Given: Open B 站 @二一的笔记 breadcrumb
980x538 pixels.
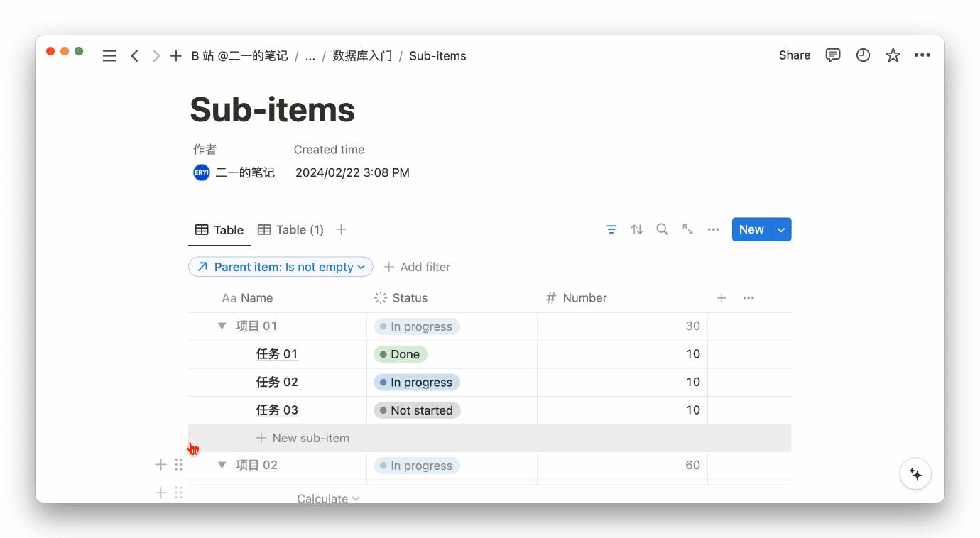Looking at the screenshot, I should click(x=239, y=56).
